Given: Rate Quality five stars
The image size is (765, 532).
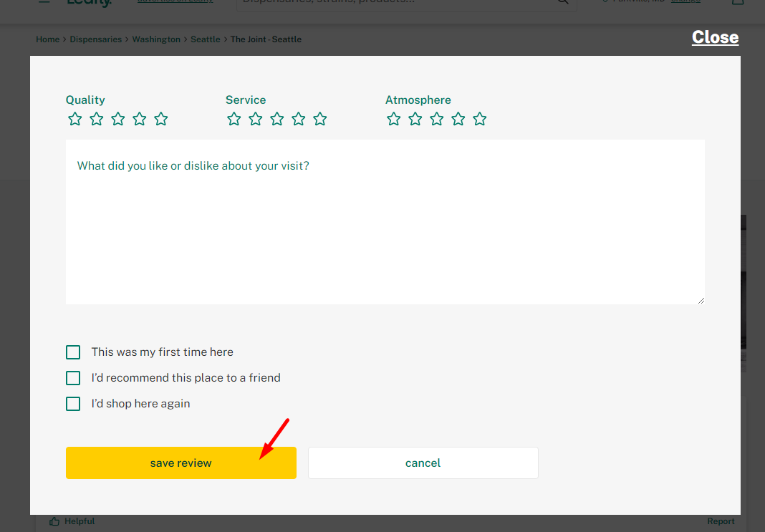Looking at the screenshot, I should (161, 119).
